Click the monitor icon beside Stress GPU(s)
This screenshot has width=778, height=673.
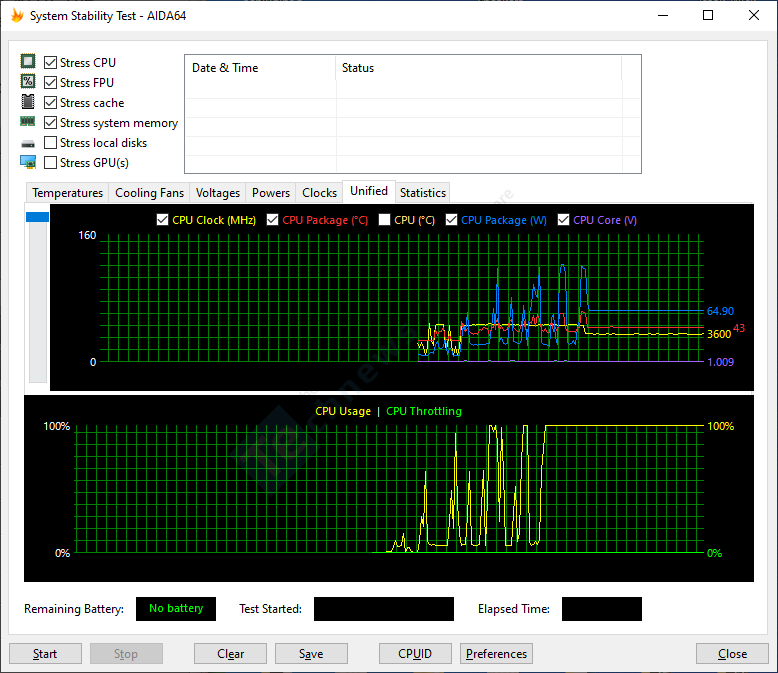[28, 162]
